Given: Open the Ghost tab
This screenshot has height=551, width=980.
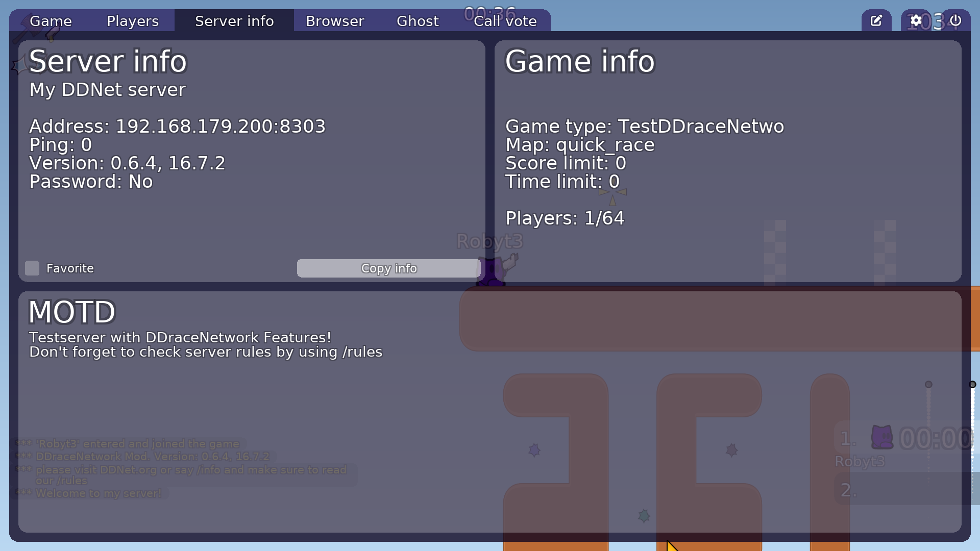Looking at the screenshot, I should click(418, 21).
